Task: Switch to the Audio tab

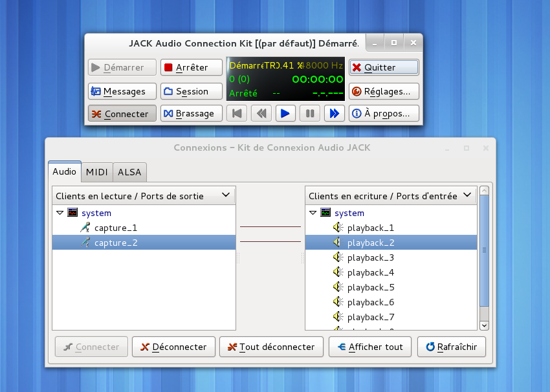Action: 65,172
